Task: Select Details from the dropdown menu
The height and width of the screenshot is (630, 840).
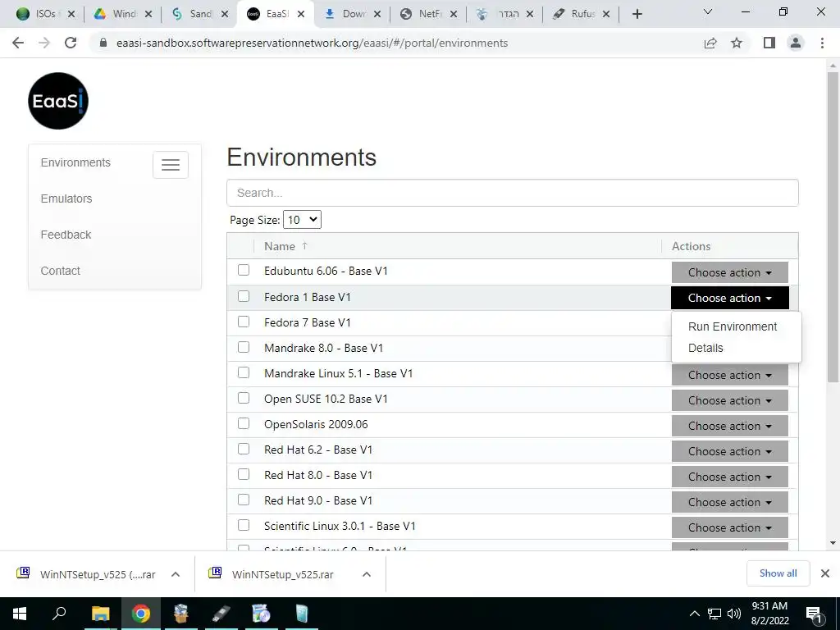Action: [705, 348]
